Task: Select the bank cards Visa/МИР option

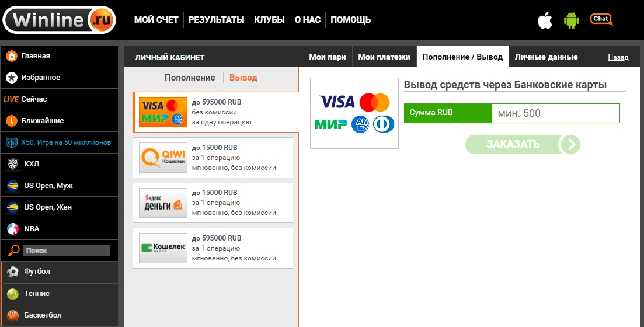Action: coord(215,112)
